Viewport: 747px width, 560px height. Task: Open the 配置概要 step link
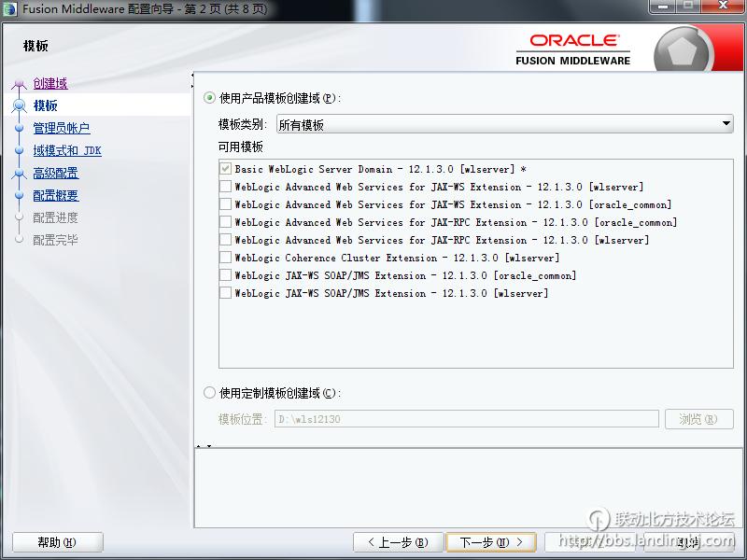coord(56,195)
